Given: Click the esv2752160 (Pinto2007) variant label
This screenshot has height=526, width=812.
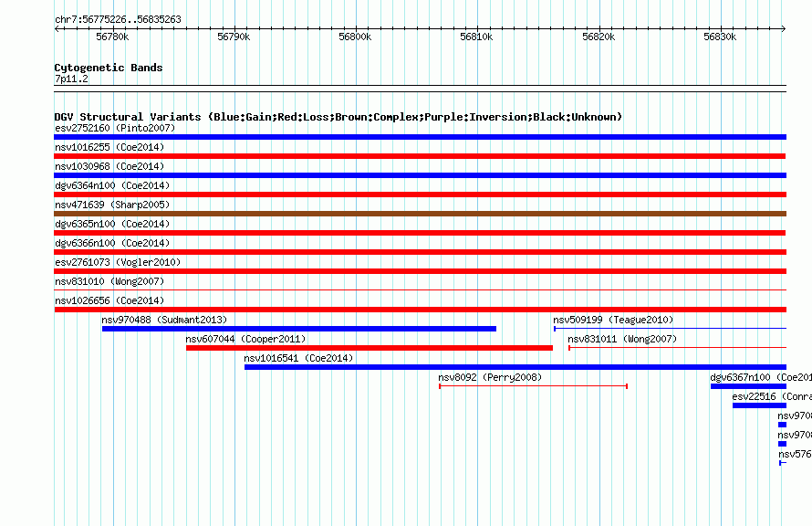Looking at the screenshot, I should tap(115, 128).
